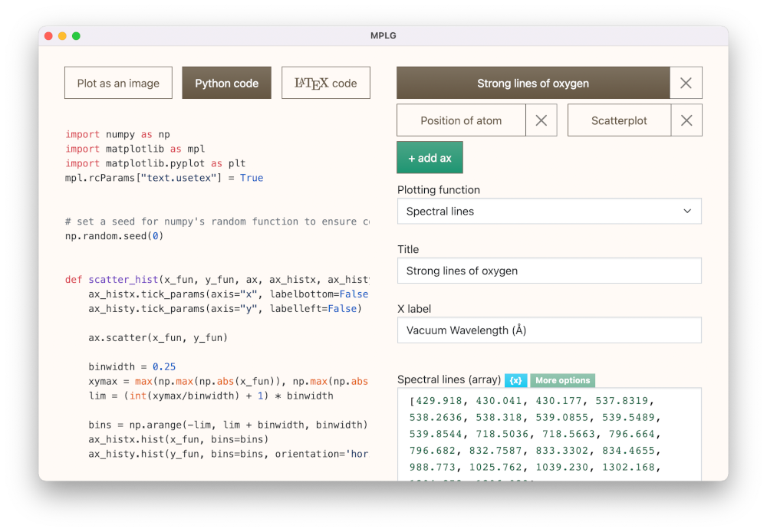Open More options for spectral lines
This screenshot has width=767, height=532.
pos(562,380)
